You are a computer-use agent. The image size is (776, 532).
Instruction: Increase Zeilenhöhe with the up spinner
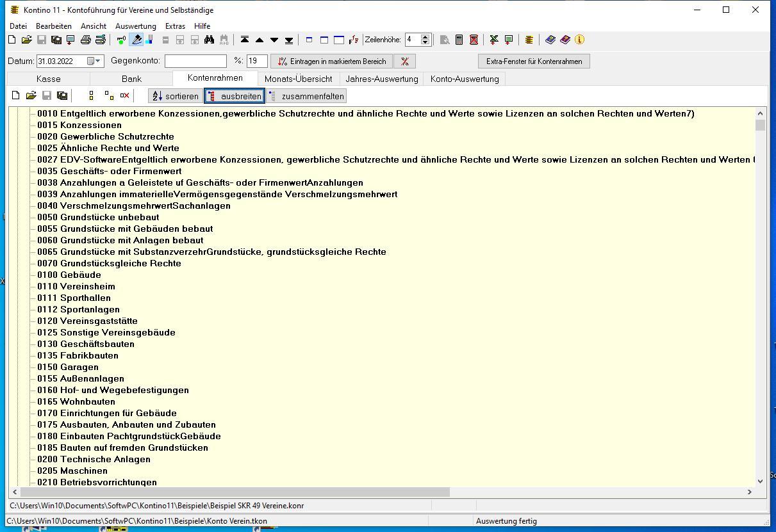425,36
